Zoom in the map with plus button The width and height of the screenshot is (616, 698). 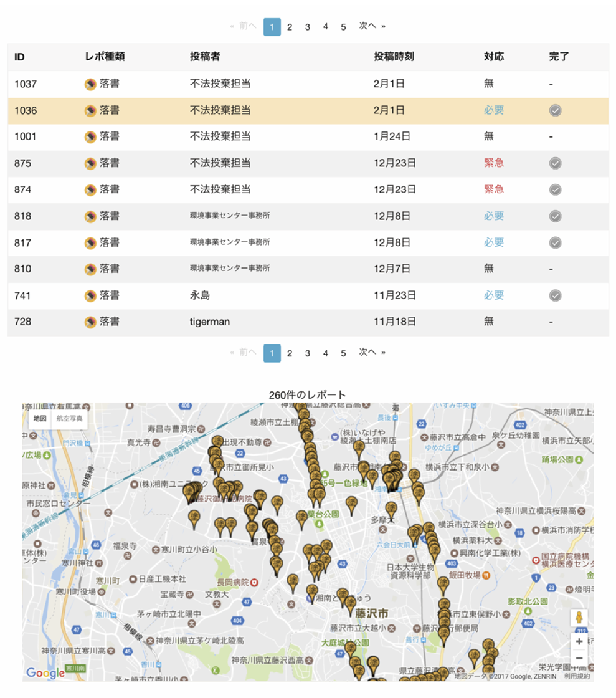click(579, 641)
